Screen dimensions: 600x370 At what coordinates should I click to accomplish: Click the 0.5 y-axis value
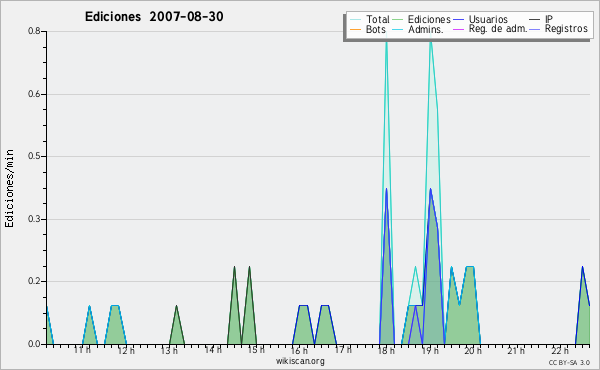pyautogui.click(x=34, y=156)
